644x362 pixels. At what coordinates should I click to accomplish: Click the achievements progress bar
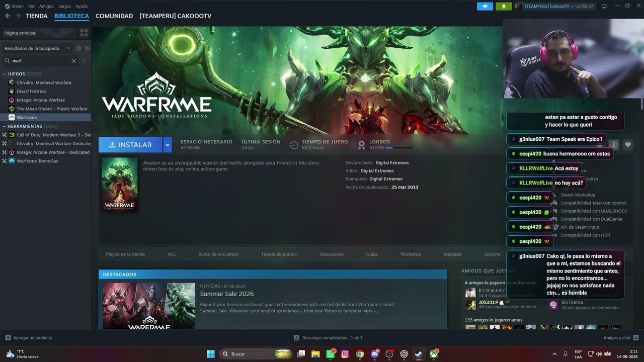point(399,148)
